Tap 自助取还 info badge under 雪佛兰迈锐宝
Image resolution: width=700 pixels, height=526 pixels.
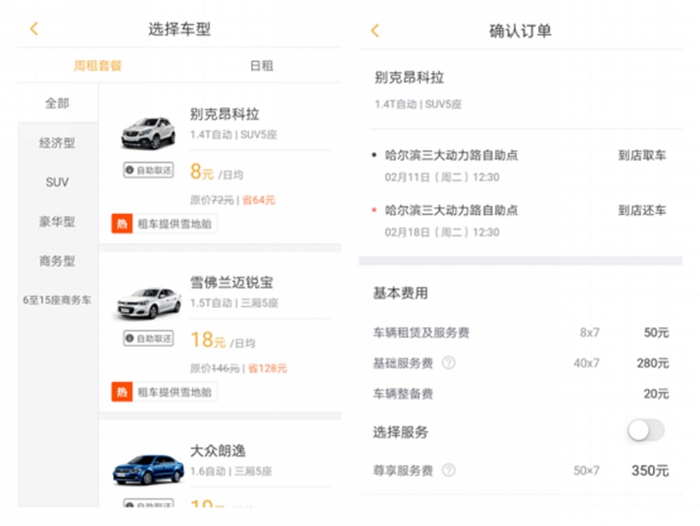(x=148, y=338)
